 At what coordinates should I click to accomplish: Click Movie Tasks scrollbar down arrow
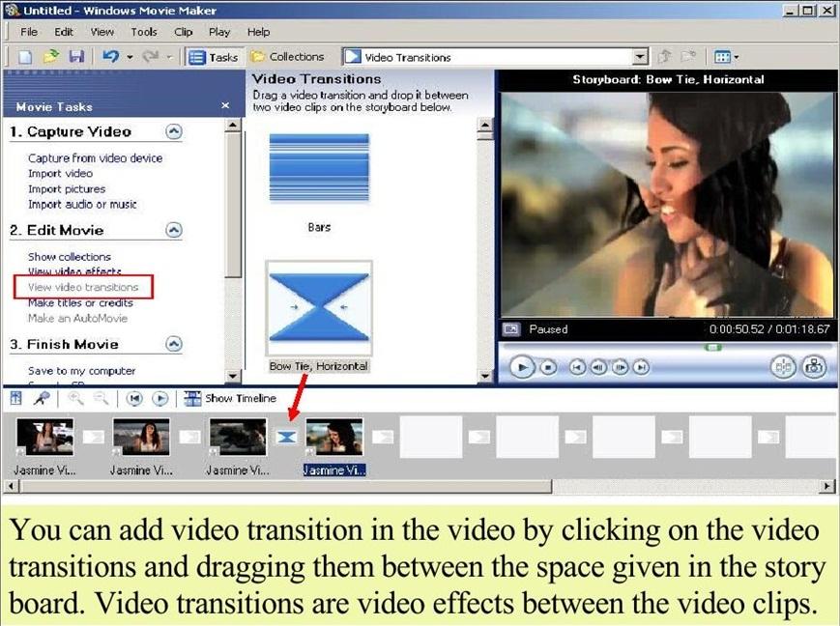(x=233, y=376)
